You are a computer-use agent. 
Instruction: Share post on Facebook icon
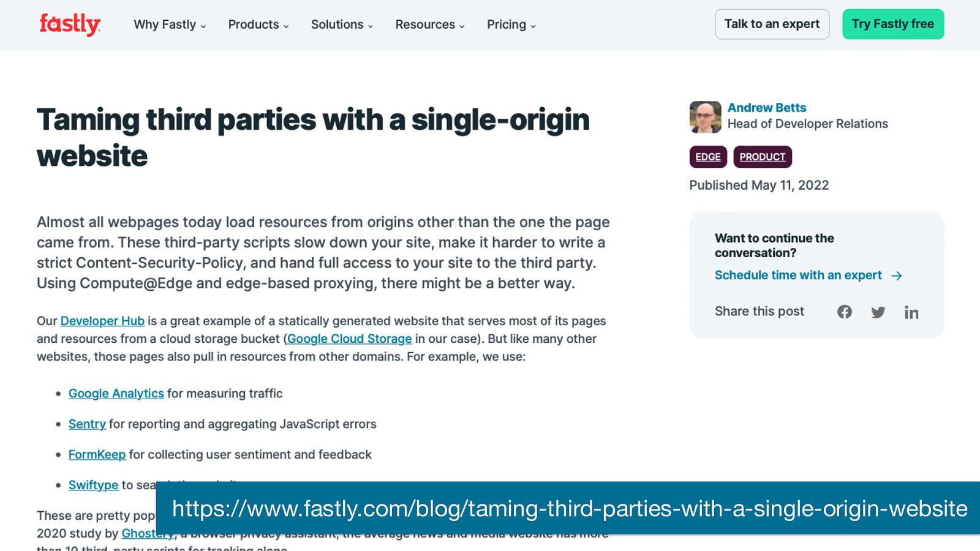pyautogui.click(x=845, y=312)
